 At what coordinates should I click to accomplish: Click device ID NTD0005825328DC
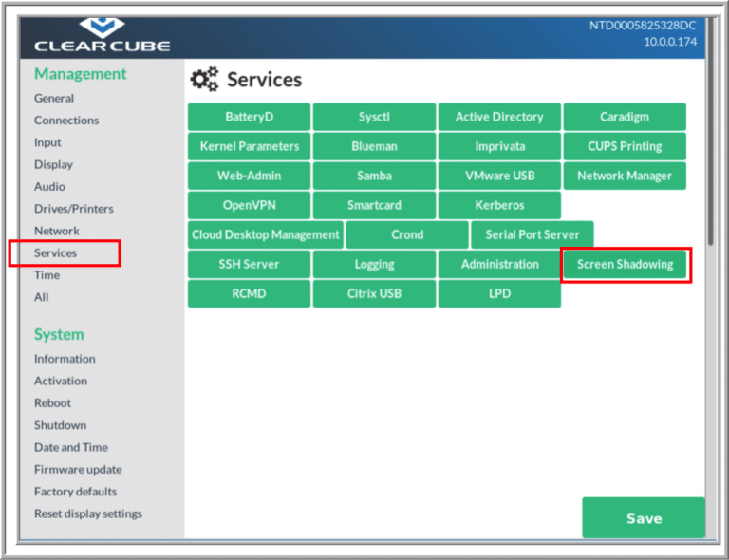pos(643,25)
